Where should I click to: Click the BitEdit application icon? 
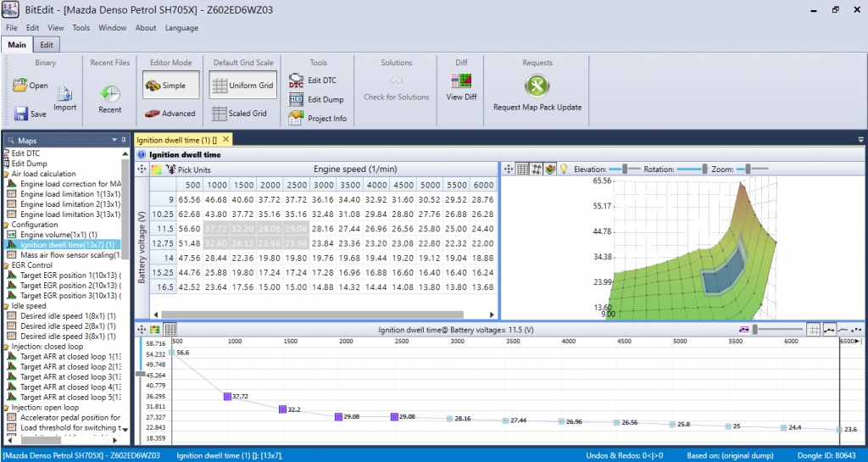click(10, 10)
